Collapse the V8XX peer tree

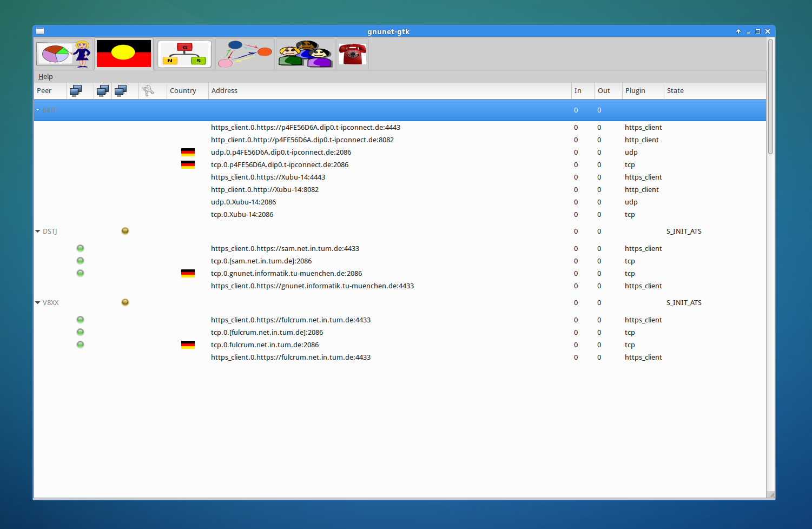point(38,303)
